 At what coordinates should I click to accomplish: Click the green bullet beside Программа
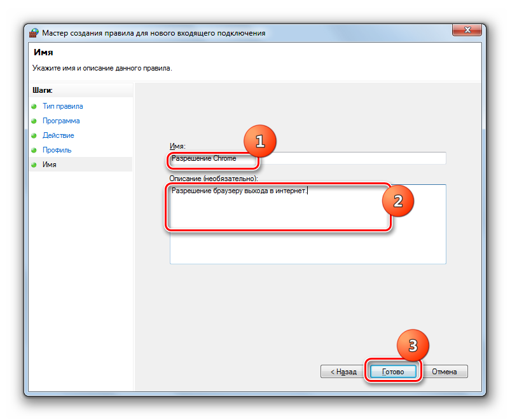pyautogui.click(x=34, y=121)
